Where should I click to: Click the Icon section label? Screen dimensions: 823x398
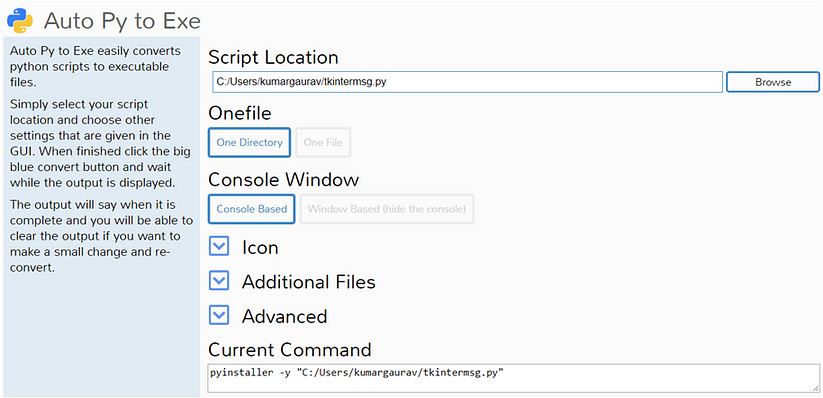point(260,247)
